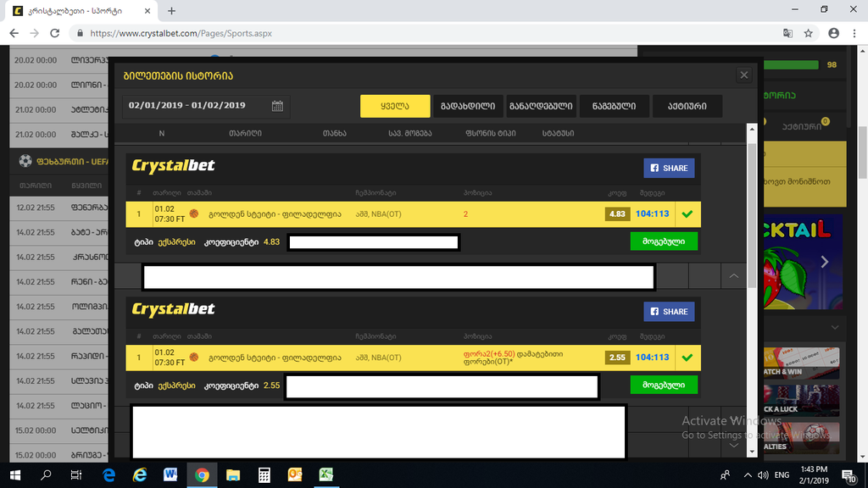
Task: Click the browser address bar URL
Action: (181, 33)
